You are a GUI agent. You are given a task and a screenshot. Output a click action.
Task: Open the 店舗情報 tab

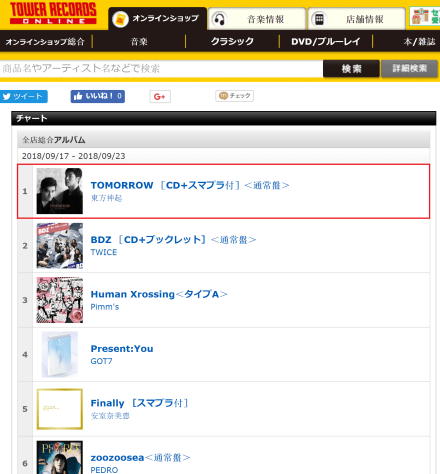point(356,19)
